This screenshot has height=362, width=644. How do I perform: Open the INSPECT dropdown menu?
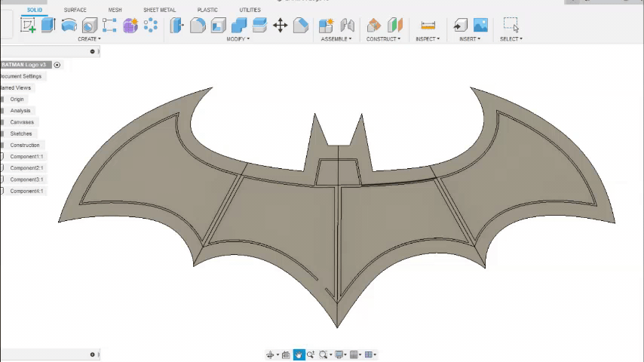point(428,39)
